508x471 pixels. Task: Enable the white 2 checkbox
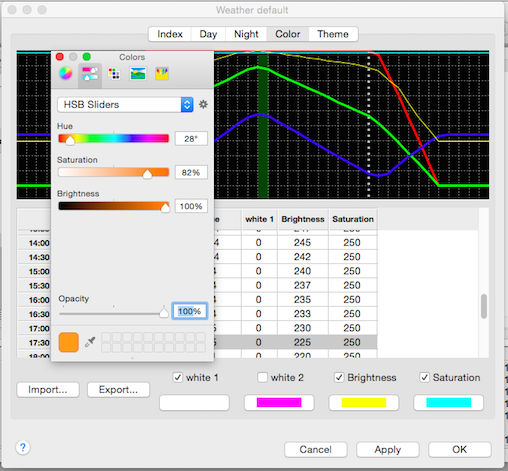click(x=262, y=377)
